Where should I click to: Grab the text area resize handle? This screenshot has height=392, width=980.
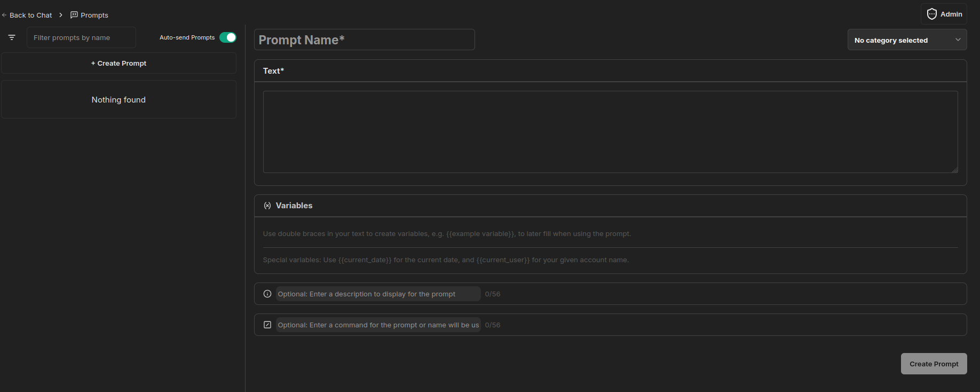coord(954,170)
